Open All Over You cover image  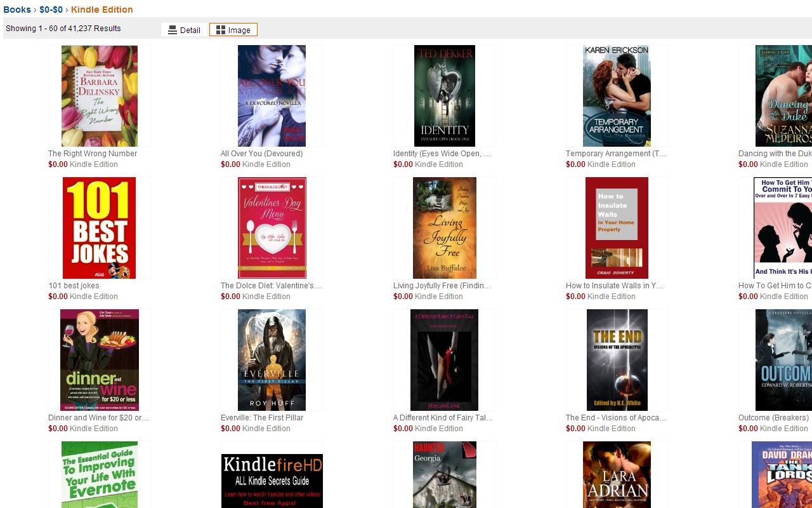pos(272,96)
